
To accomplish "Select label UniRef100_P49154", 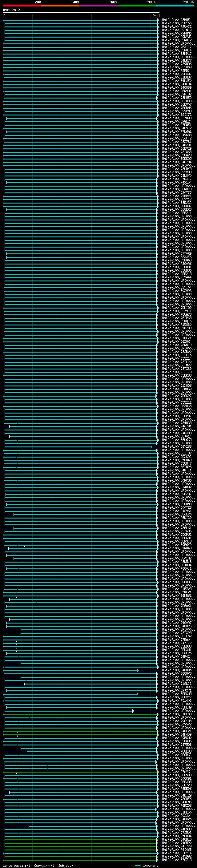I will click(x=176, y=182).
